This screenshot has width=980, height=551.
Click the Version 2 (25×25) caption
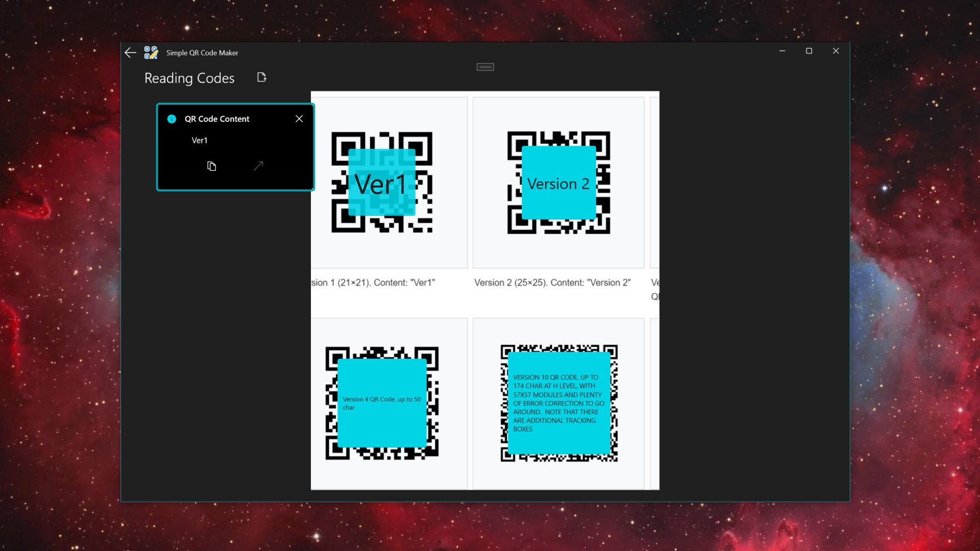(x=552, y=283)
